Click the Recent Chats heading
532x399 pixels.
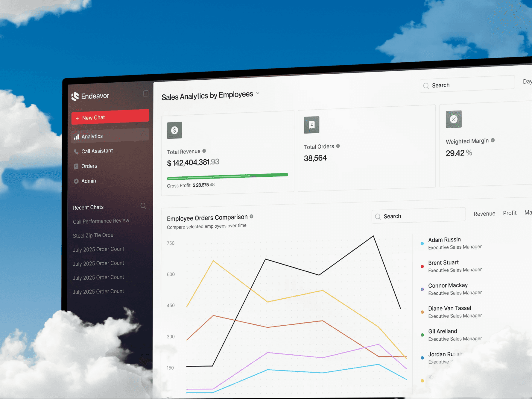coord(88,207)
